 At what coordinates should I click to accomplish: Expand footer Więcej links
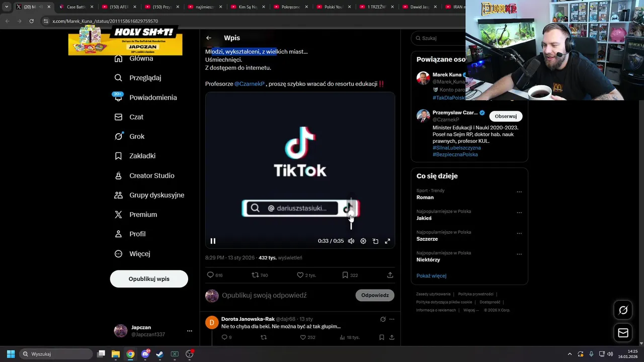click(x=471, y=310)
